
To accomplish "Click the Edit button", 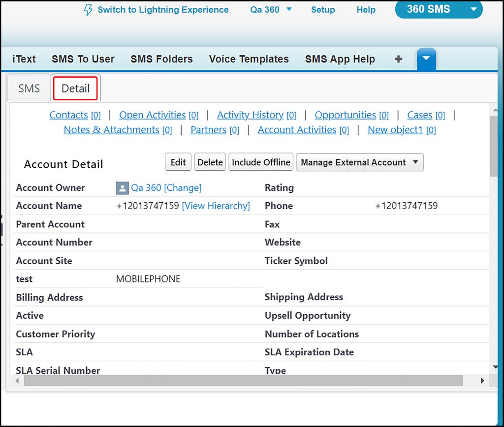I will tap(178, 162).
